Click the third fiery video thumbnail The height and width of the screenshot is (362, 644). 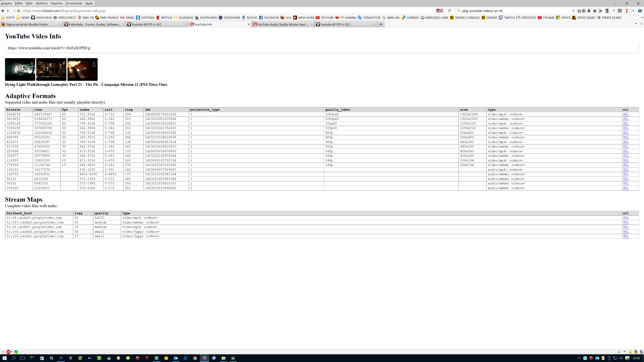coord(83,69)
